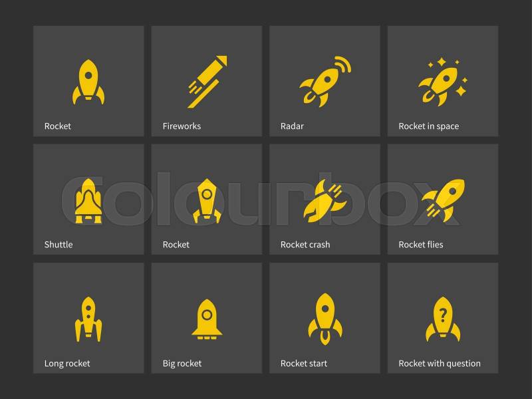Viewport: 532px width, 399px height.
Task: Select the Big rocket icon
Action: click(207, 319)
